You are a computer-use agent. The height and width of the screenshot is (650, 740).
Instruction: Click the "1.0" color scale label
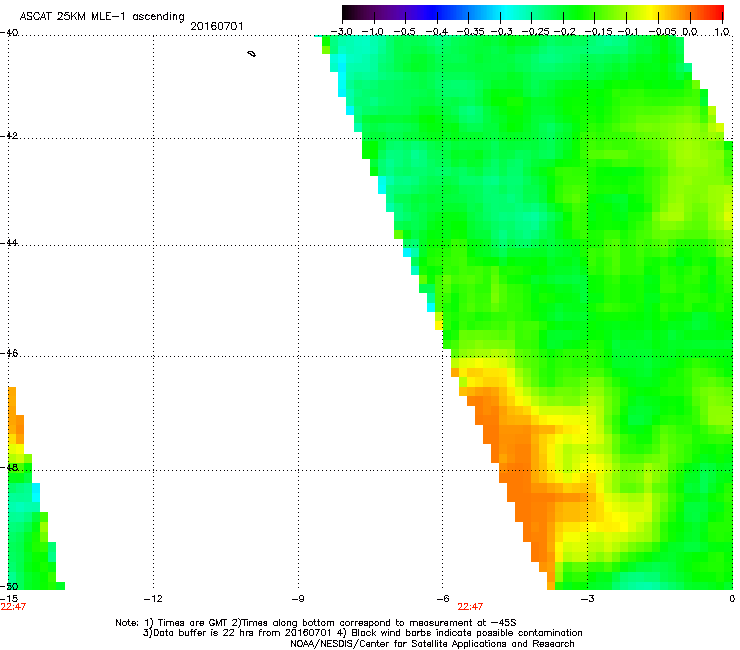[722, 32]
